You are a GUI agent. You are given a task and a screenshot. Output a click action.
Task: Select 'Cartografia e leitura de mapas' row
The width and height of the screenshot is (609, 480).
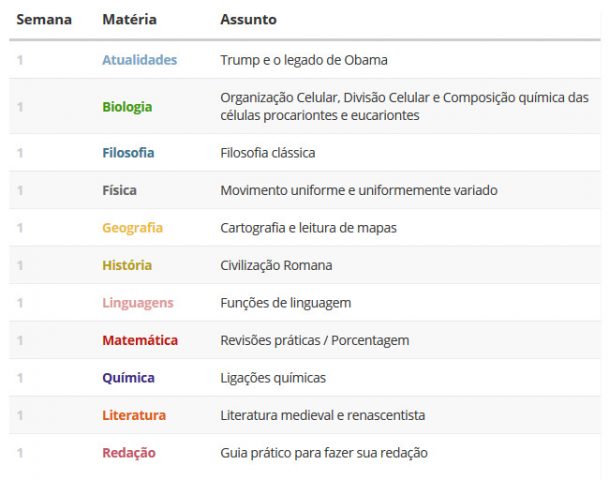click(x=304, y=228)
